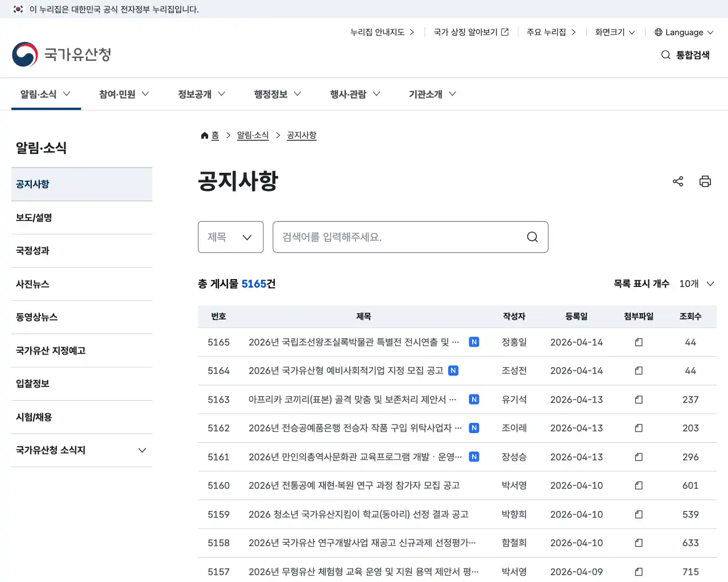
Task: Open 누리집 안내지도 link
Action: (x=382, y=32)
